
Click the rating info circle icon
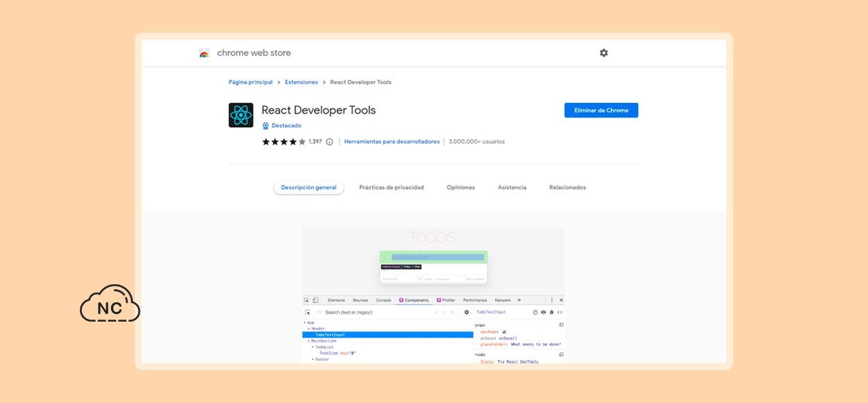[x=329, y=142]
